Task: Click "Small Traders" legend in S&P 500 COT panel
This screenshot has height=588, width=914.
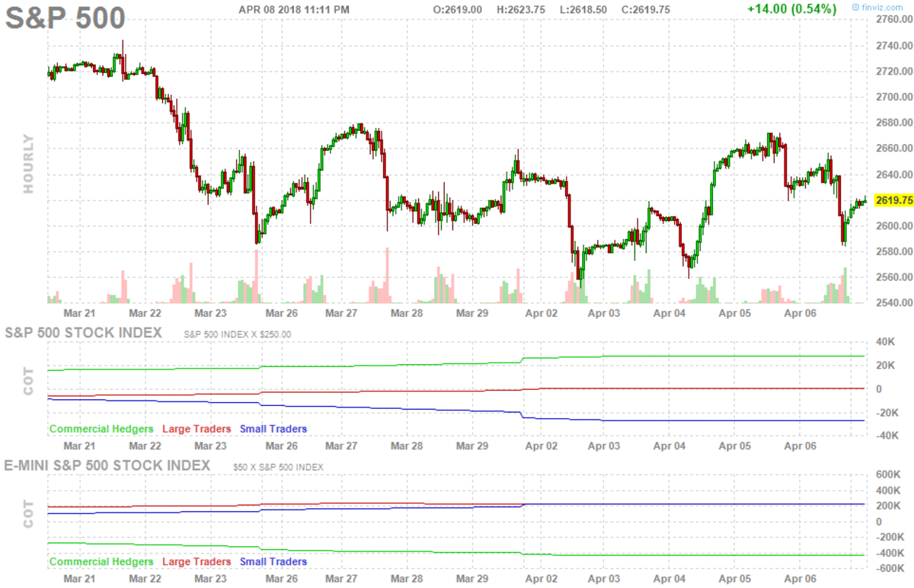Action: 273,429
